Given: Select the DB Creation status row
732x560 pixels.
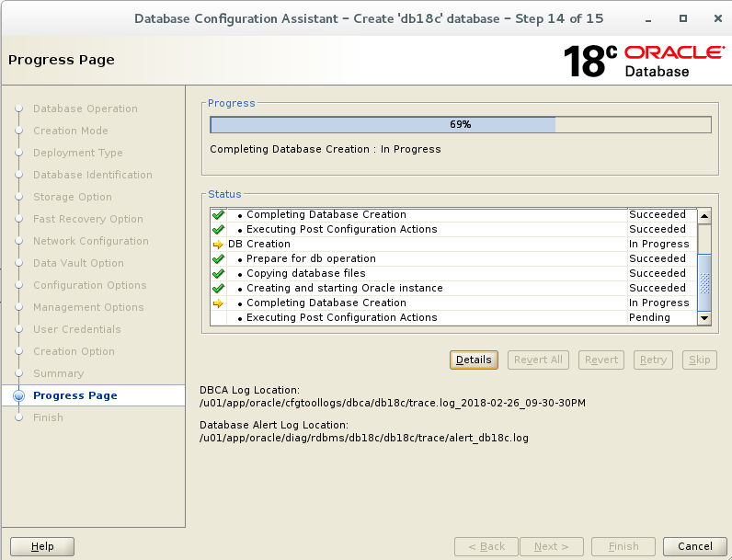Looking at the screenshot, I should (453, 244).
